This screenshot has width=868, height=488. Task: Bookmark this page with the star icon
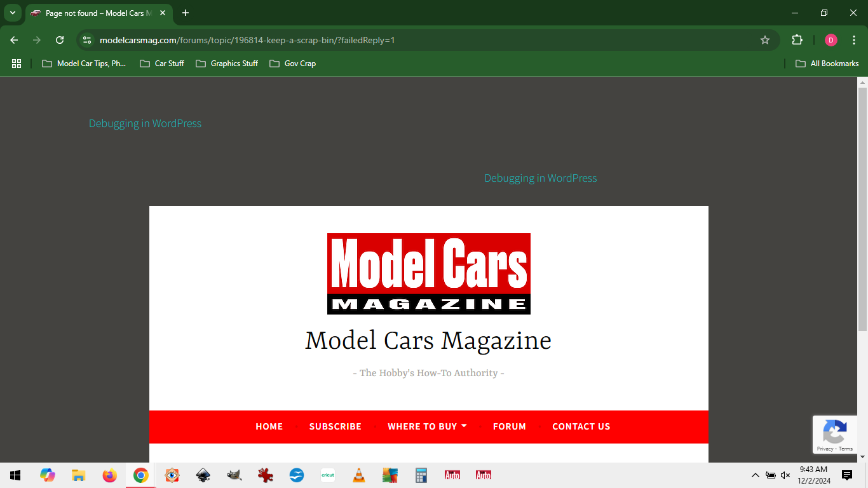[765, 40]
